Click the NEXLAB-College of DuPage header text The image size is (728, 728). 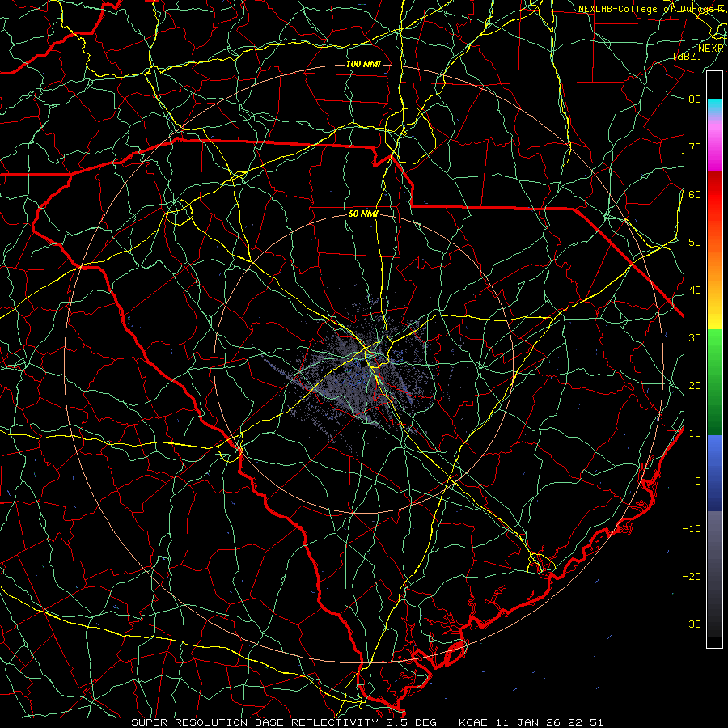pos(650,9)
